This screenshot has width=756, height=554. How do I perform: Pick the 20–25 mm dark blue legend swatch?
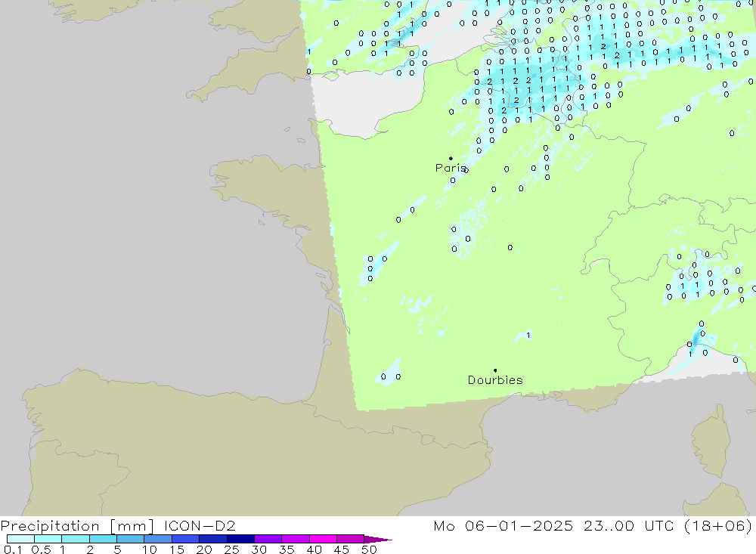212,539
